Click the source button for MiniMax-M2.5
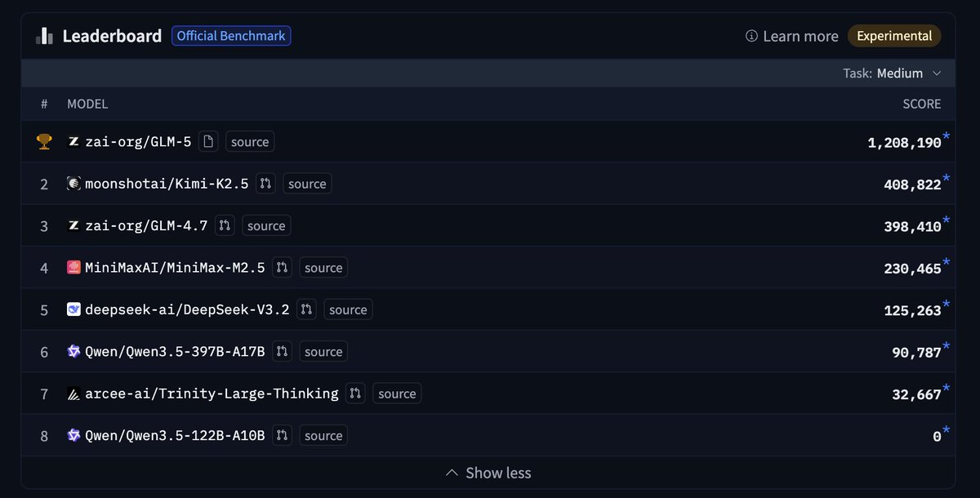This screenshot has width=980, height=498. pos(323,268)
